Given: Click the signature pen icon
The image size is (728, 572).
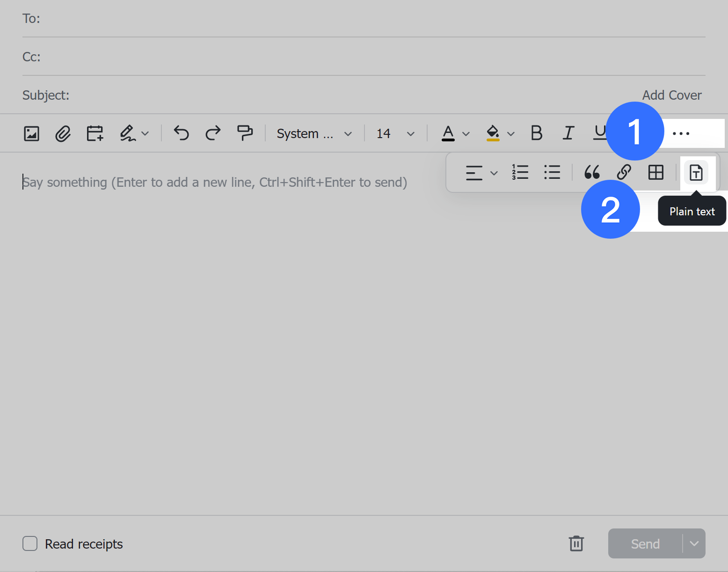Looking at the screenshot, I should tap(127, 134).
